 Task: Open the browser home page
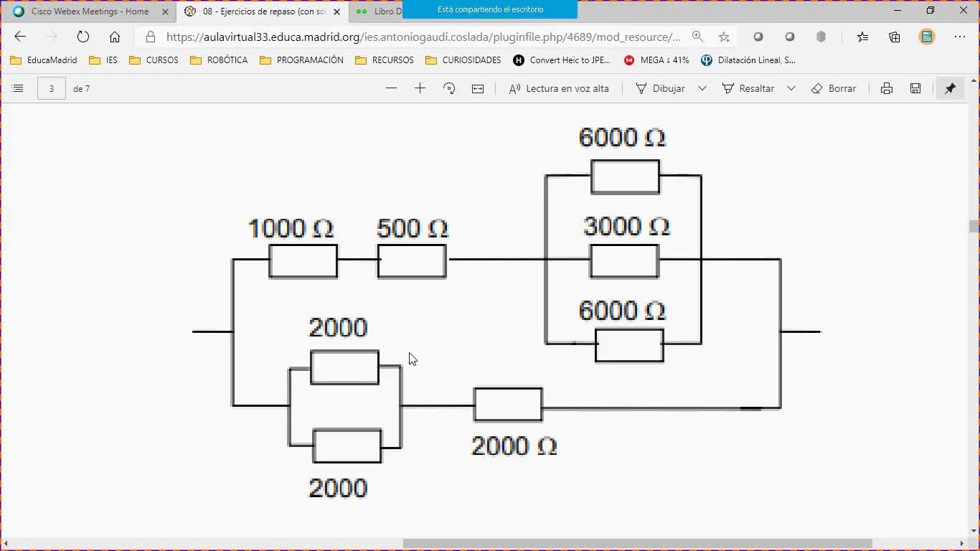pyautogui.click(x=115, y=37)
